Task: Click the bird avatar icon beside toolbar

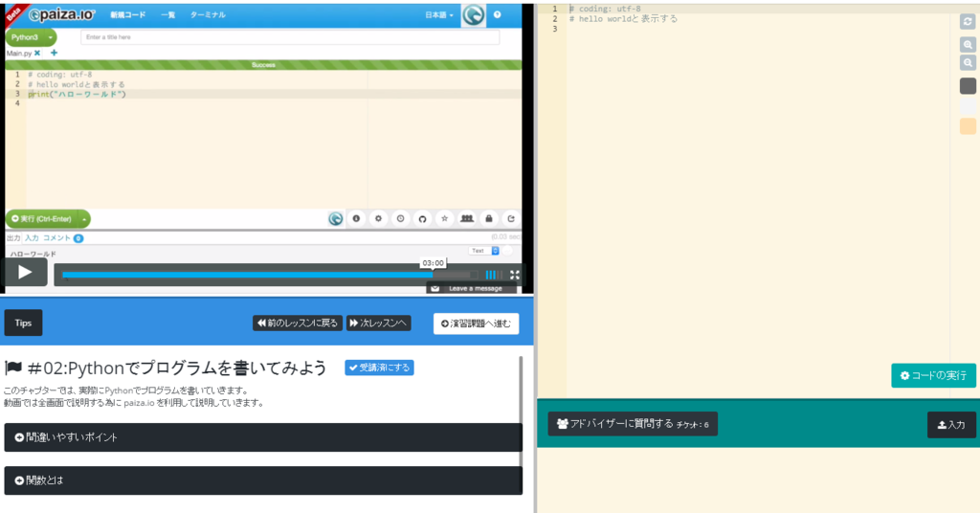Action: pyautogui.click(x=336, y=219)
